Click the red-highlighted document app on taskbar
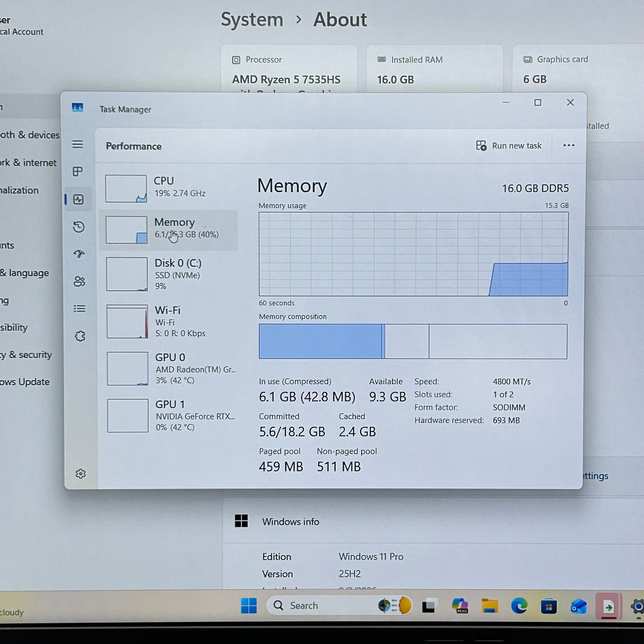This screenshot has height=644, width=644. [x=609, y=606]
